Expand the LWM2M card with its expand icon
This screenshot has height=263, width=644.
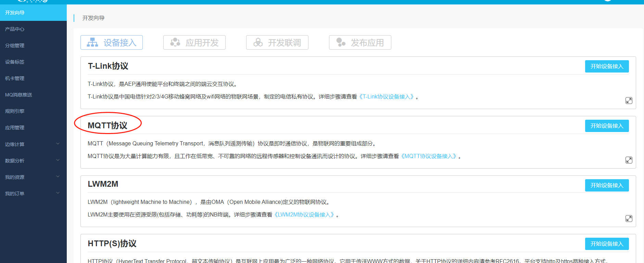629,219
